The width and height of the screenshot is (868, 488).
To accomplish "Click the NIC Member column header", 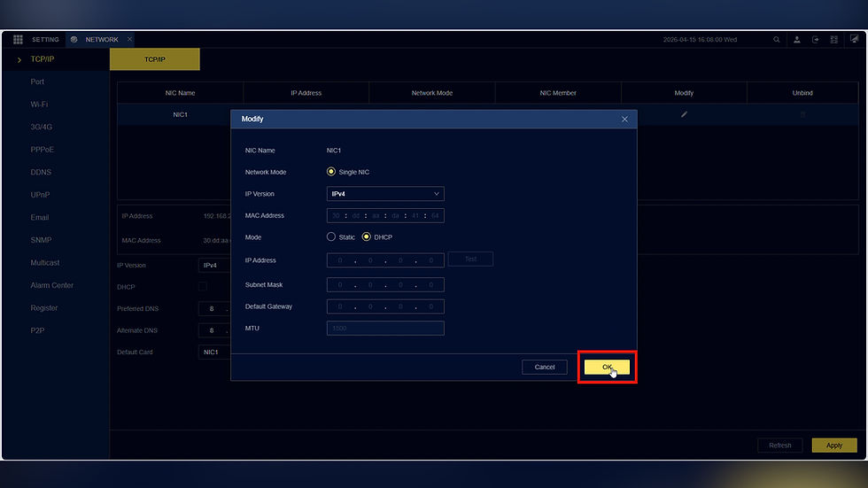I will 558,93.
